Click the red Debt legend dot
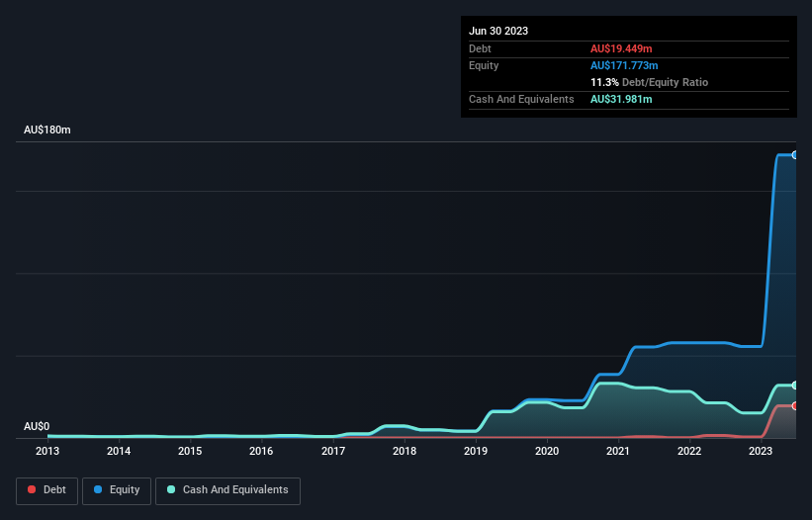 pyautogui.click(x=32, y=489)
